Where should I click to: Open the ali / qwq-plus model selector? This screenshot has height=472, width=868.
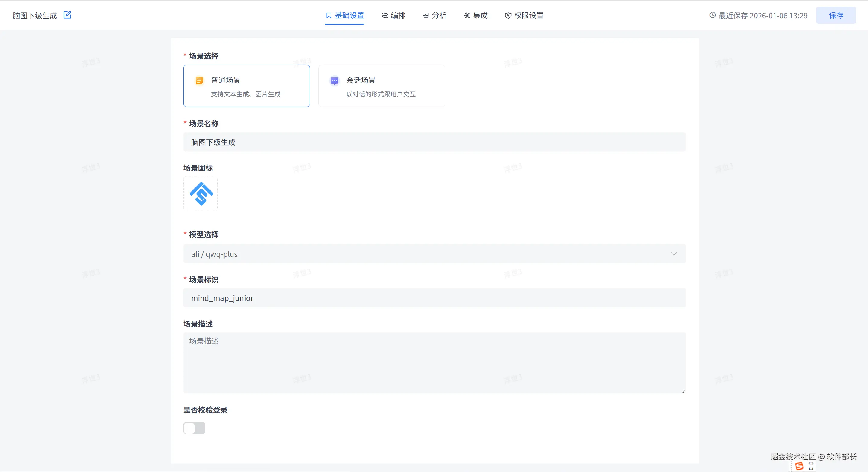(404, 254)
